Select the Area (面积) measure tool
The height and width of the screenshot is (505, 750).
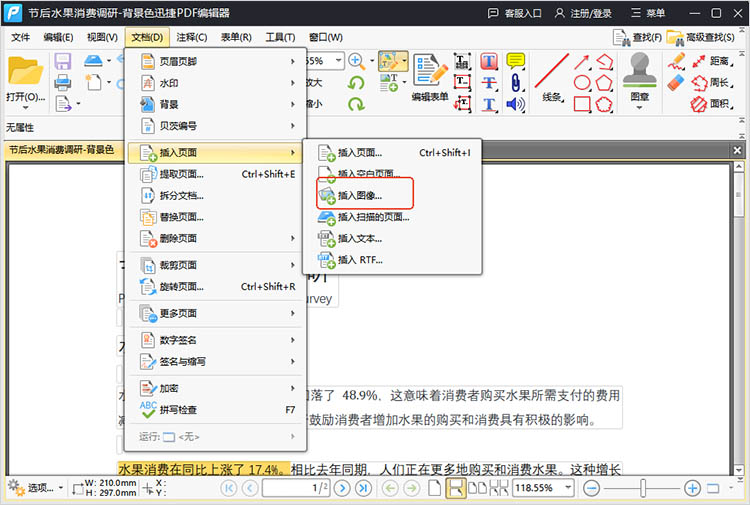(x=712, y=104)
